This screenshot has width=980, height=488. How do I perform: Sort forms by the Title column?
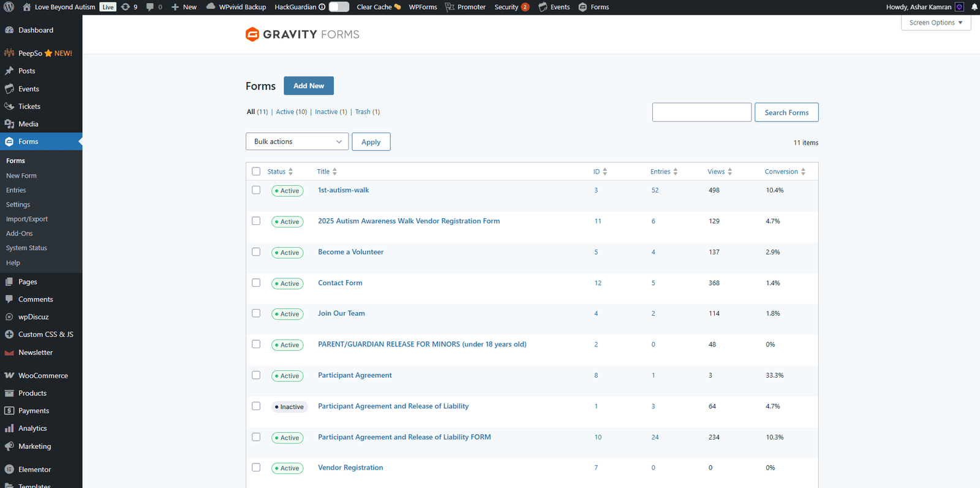pyautogui.click(x=327, y=172)
